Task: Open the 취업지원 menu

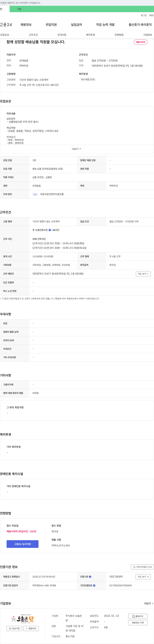Action: click(51, 25)
